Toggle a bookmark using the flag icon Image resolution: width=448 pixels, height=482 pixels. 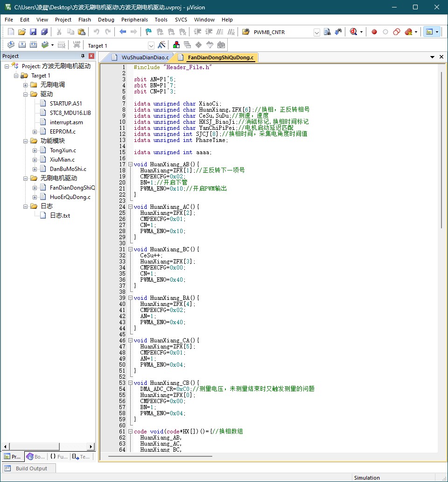(148, 32)
